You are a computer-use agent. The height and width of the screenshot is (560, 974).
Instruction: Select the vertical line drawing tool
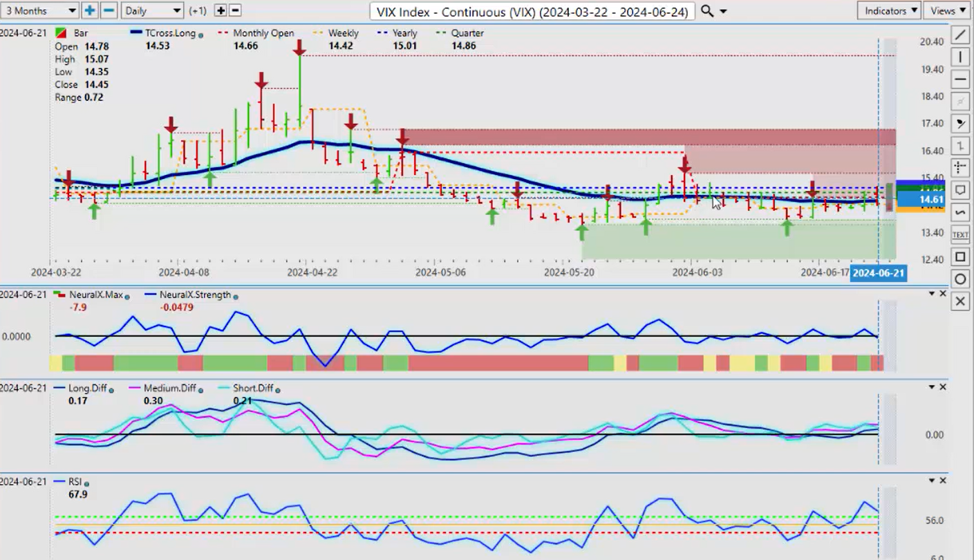(960, 57)
